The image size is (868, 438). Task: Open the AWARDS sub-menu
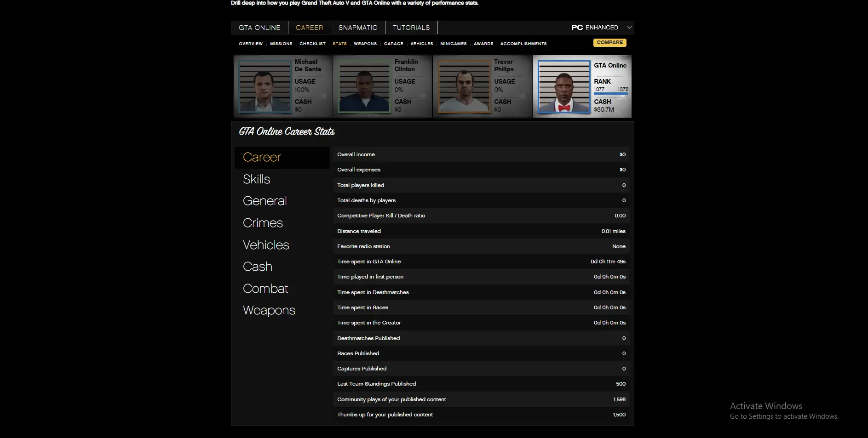pyautogui.click(x=483, y=44)
